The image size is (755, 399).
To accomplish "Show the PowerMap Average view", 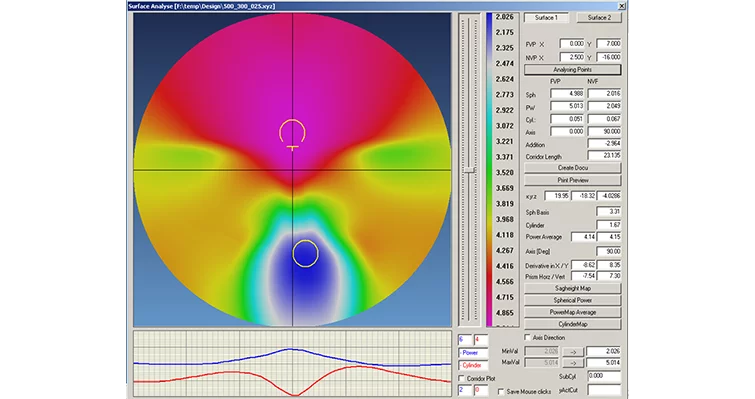I will (573, 312).
